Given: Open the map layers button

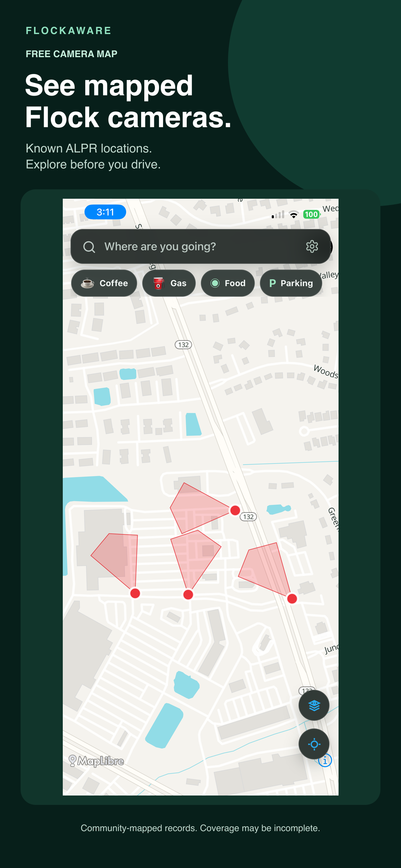Looking at the screenshot, I should (314, 705).
